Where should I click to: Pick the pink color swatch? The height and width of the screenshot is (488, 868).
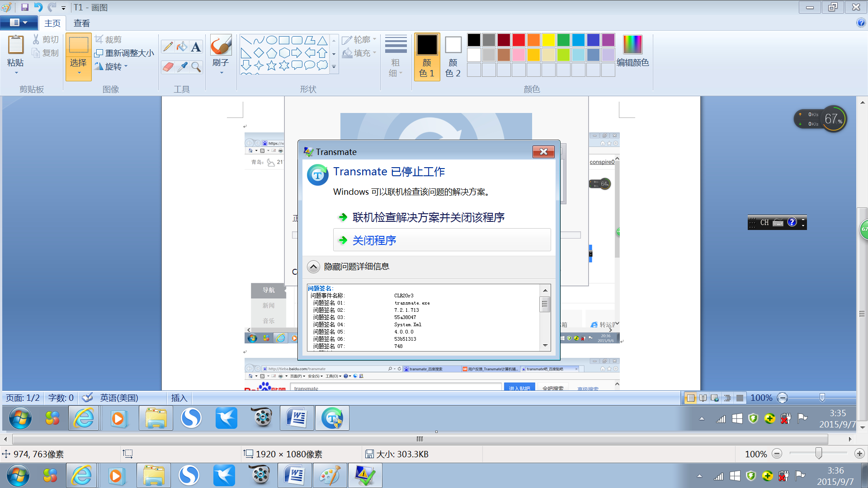519,55
